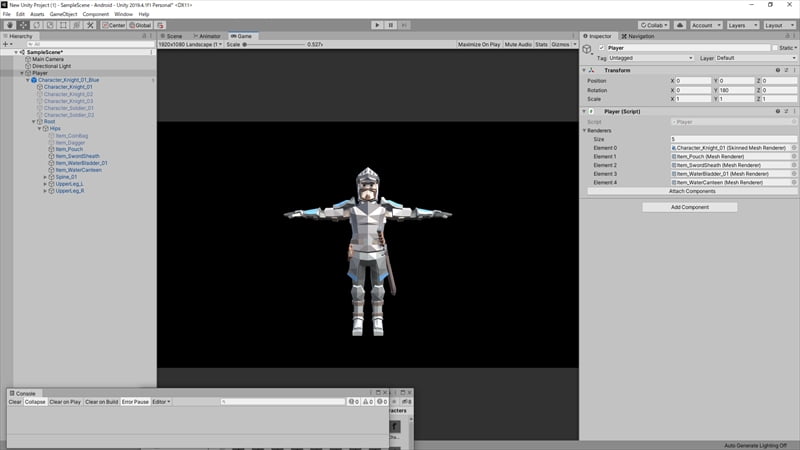
Task: Select the Move tool in toolbar
Action: click(23, 25)
